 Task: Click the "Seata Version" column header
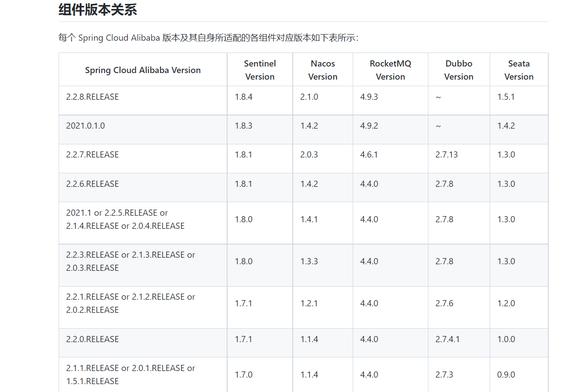tap(519, 70)
